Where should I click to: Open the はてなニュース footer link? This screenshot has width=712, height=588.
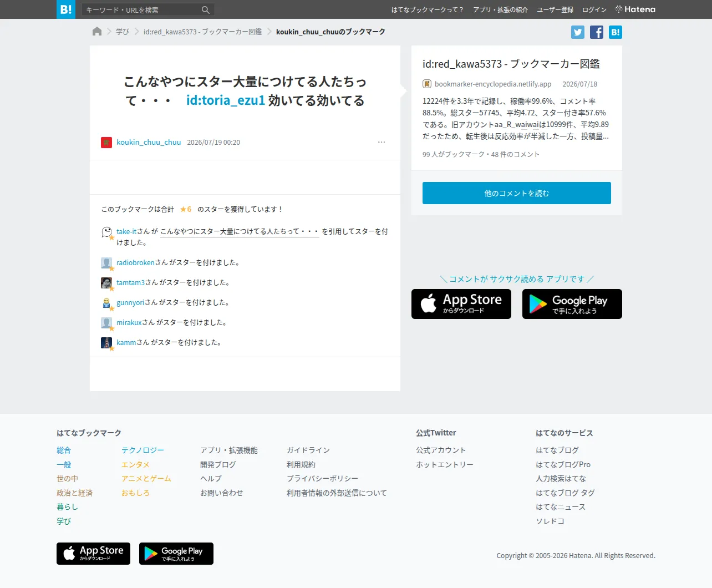[561, 507]
